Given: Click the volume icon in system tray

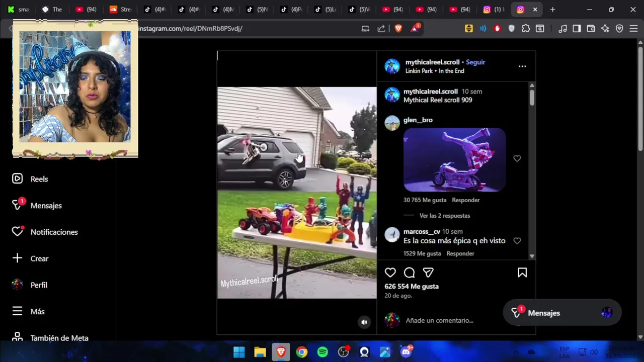Looking at the screenshot, I should 594,352.
